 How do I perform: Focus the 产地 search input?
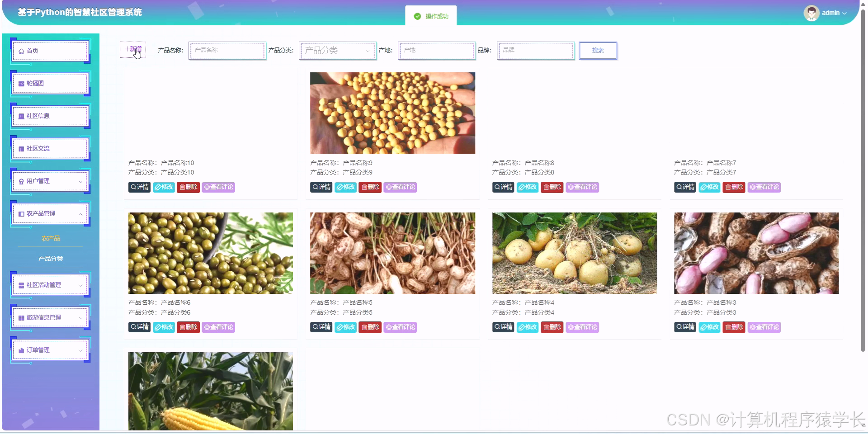click(437, 50)
